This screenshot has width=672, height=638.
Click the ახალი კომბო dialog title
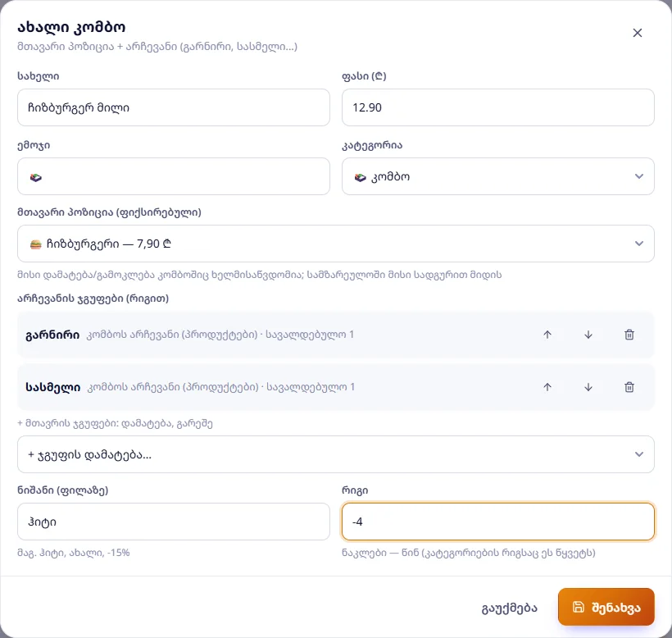[71, 27]
